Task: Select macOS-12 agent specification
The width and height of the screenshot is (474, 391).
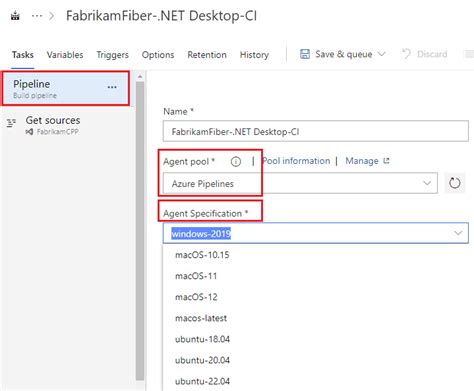Action: pyautogui.click(x=196, y=297)
